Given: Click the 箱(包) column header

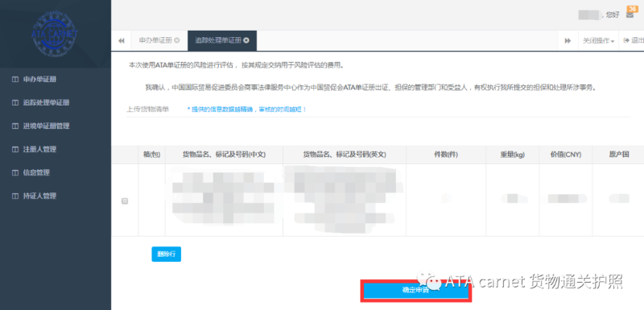Looking at the screenshot, I should coord(151,155).
